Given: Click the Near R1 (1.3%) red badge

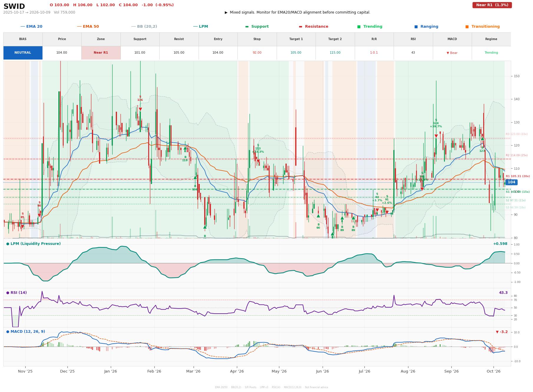Looking at the screenshot, I should pos(492,5).
